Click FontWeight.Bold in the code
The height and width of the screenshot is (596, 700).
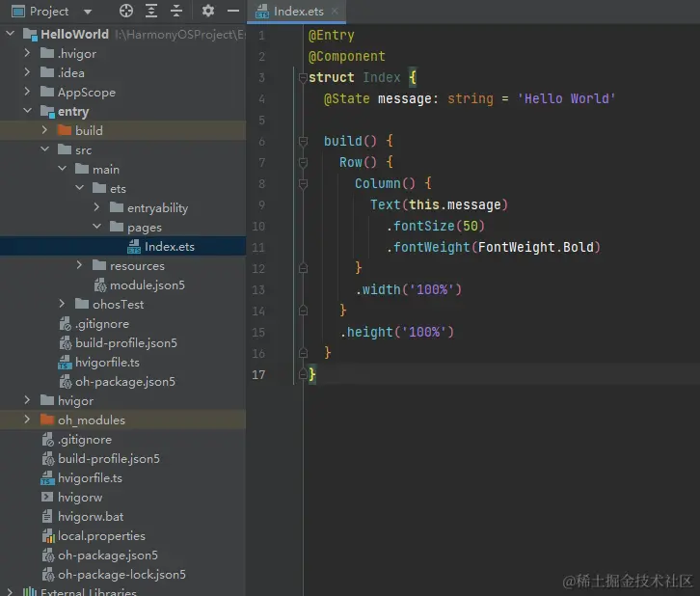[536, 247]
